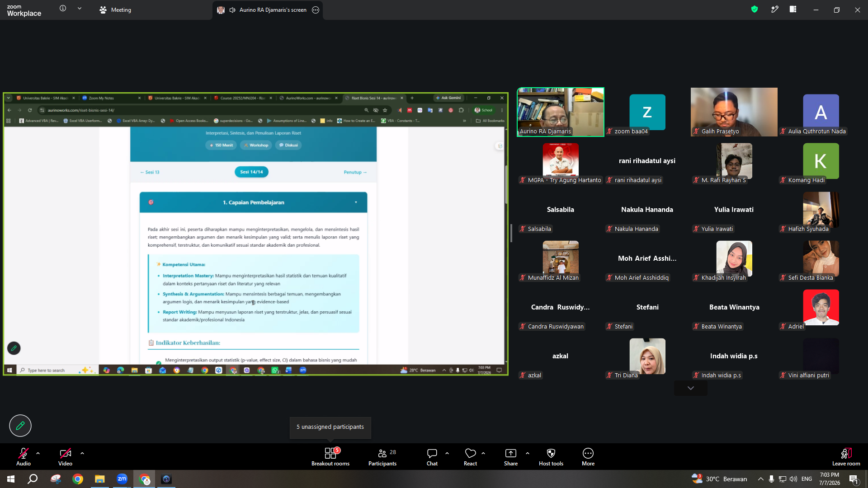Turn on camera with Video button
The height and width of the screenshot is (488, 868).
(65, 456)
